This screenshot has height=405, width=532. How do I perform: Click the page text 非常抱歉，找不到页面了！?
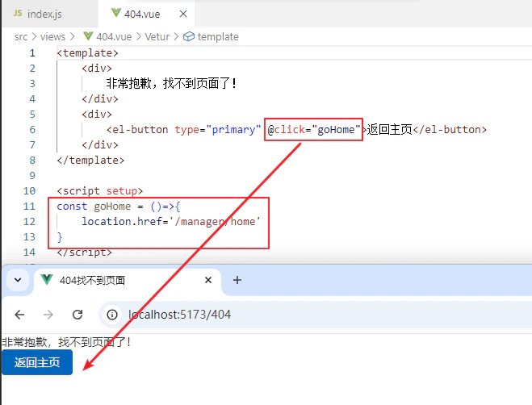[x=67, y=342]
